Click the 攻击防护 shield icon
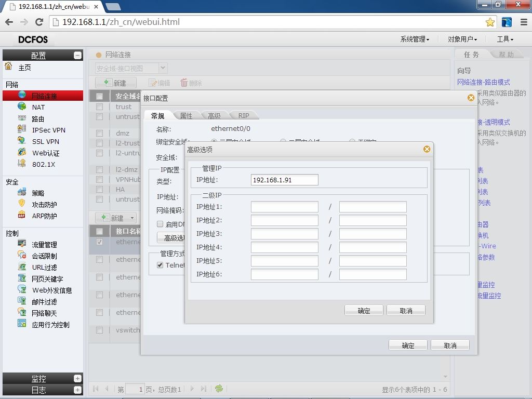 [22, 204]
